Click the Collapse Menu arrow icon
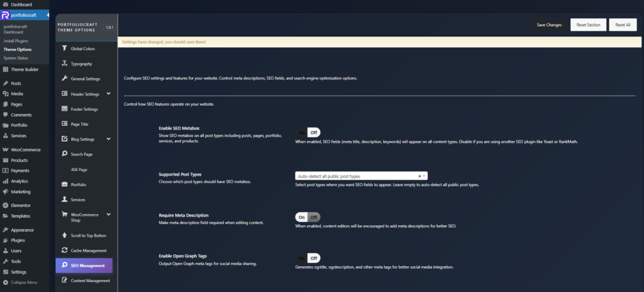Viewport: 644px width, 292px height. (x=5, y=283)
